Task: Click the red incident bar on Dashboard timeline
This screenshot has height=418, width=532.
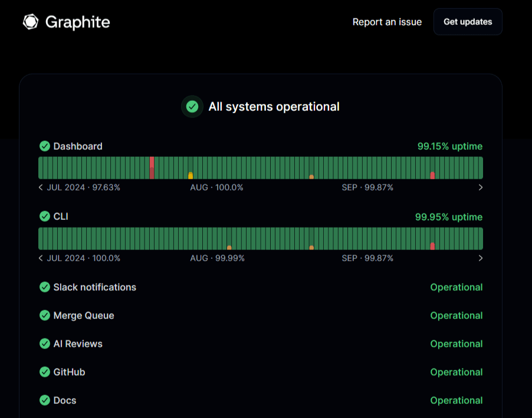Action: tap(152, 167)
